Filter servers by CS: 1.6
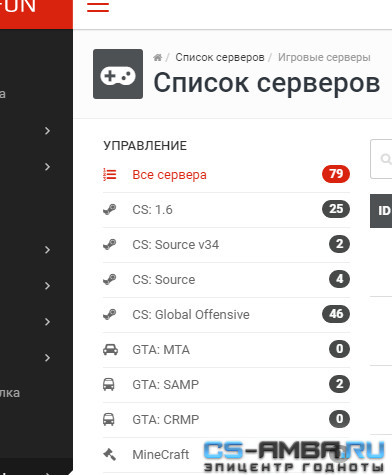Image resolution: width=392 pixels, height=475 pixels. click(x=152, y=210)
